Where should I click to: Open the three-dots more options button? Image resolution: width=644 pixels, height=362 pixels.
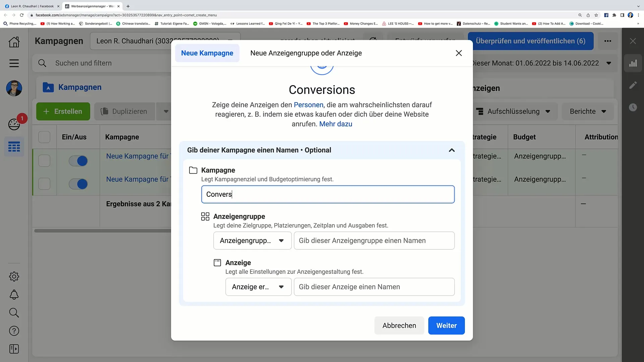point(608,41)
